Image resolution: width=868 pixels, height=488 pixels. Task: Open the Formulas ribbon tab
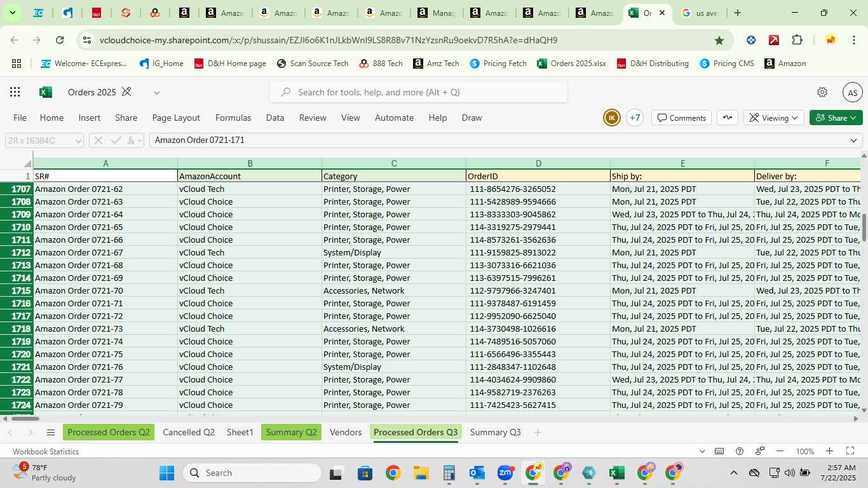233,118
